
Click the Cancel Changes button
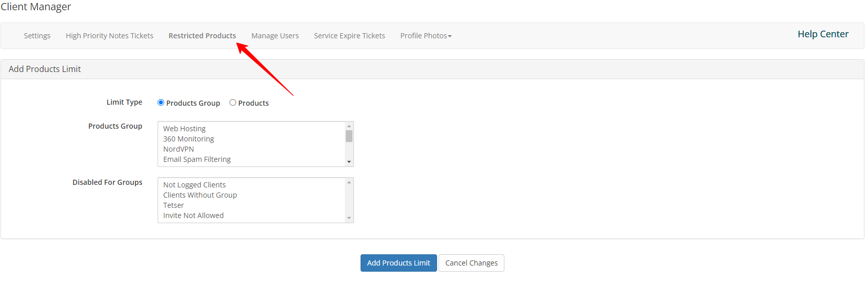[471, 263]
